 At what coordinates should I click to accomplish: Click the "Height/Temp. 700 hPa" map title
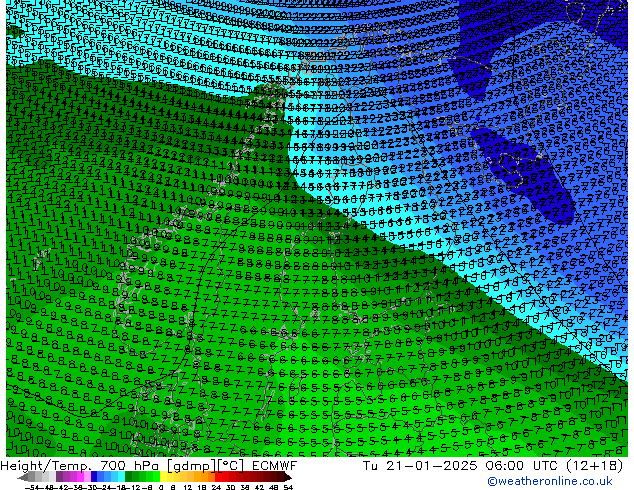[81, 466]
